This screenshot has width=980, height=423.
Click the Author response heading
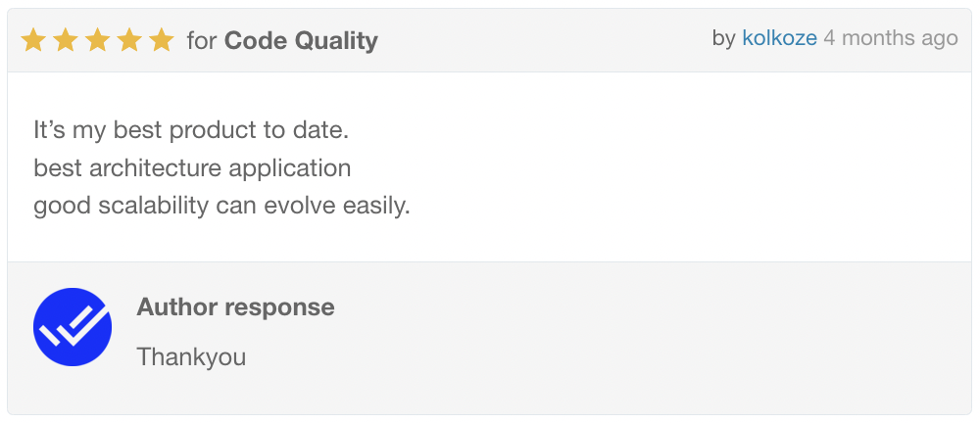[x=235, y=306]
